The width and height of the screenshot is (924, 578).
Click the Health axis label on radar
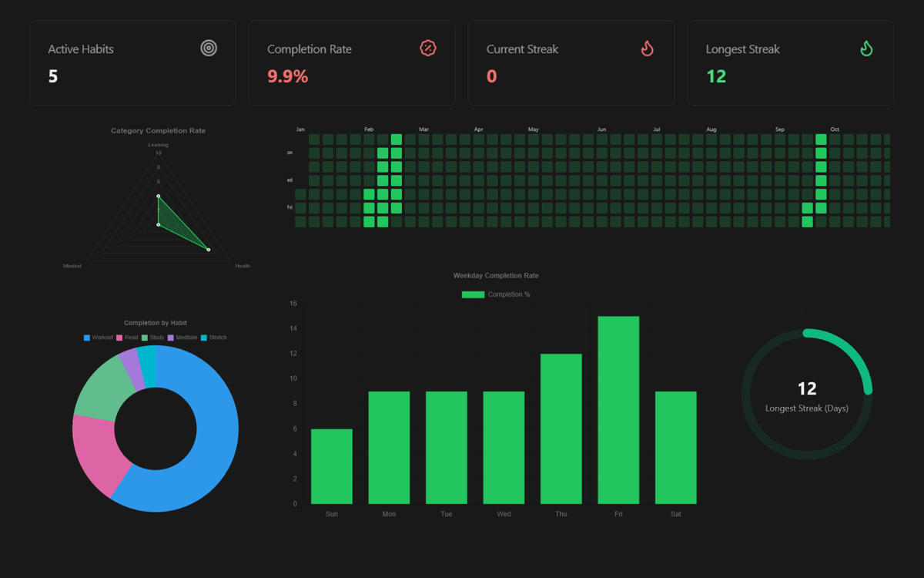point(243,266)
